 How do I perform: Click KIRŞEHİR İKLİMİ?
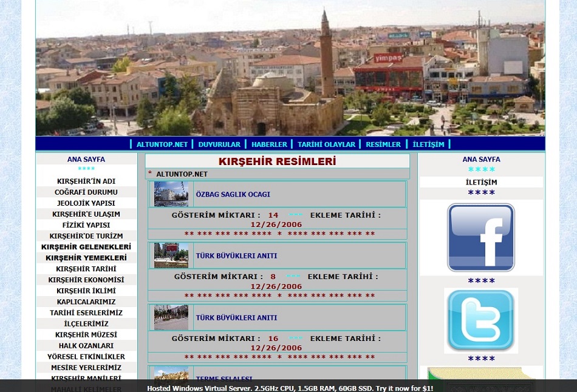86,291
